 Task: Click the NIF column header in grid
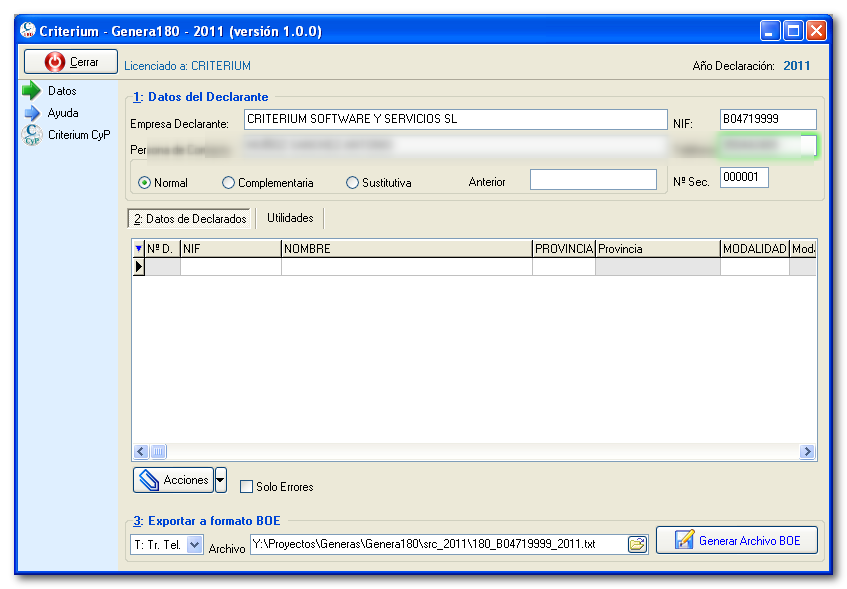tap(231, 249)
